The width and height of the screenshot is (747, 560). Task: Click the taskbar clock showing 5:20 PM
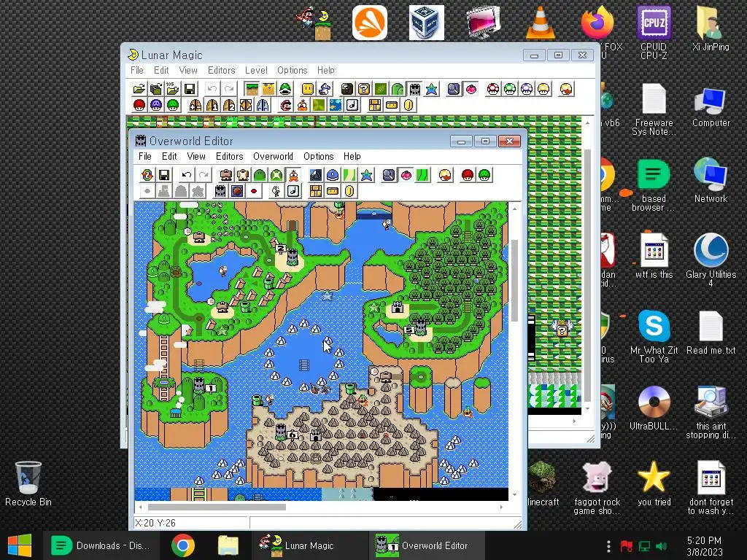[705, 545]
